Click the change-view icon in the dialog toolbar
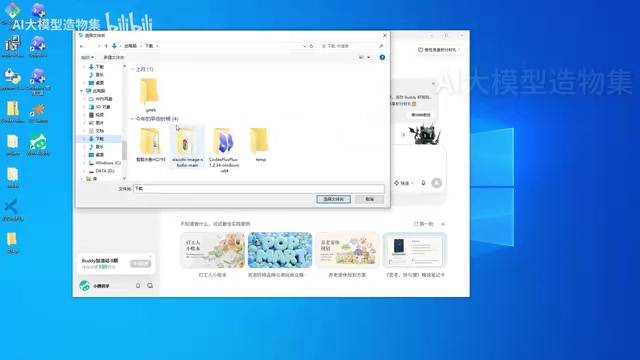The image size is (640, 360). [x=361, y=58]
